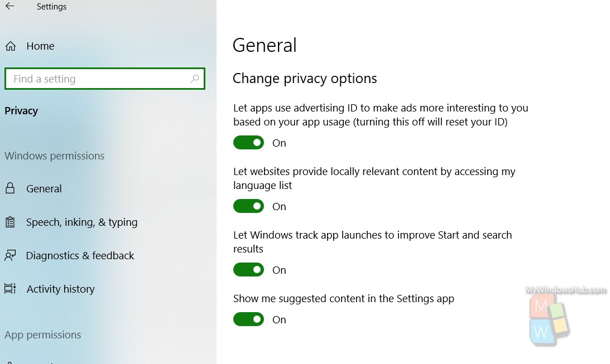Image resolution: width=610 pixels, height=364 pixels.
Task: Click the Privacy section heading
Action: coord(21,111)
